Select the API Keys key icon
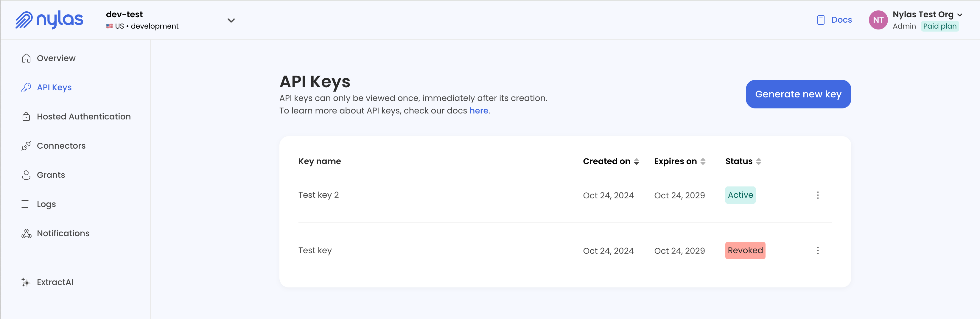 point(26,87)
